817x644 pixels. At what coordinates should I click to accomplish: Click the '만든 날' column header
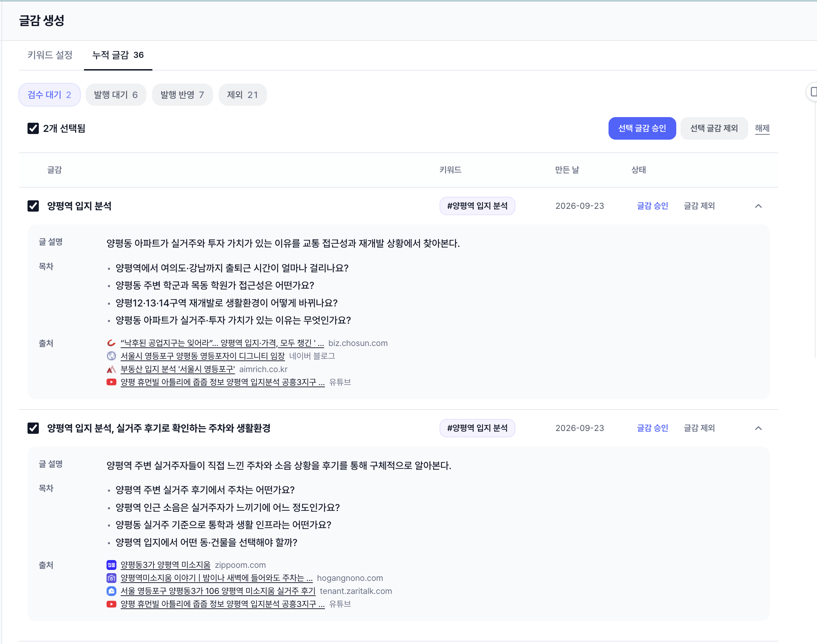567,170
